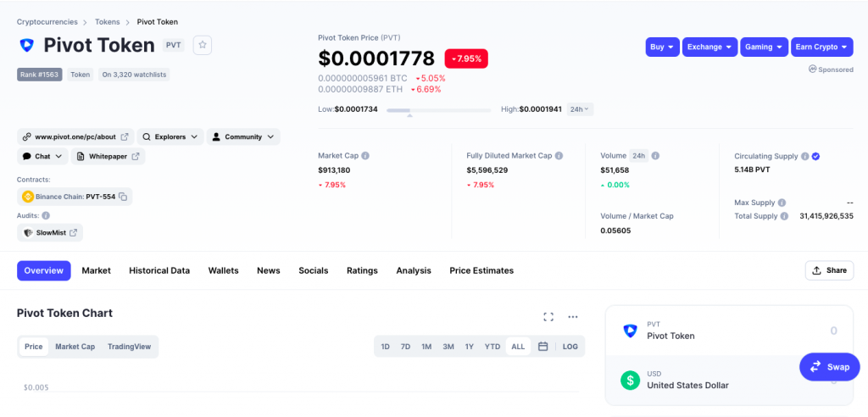Click the Total Supply value 31,415,926,535
The height and width of the screenshot is (417, 868).
(826, 216)
